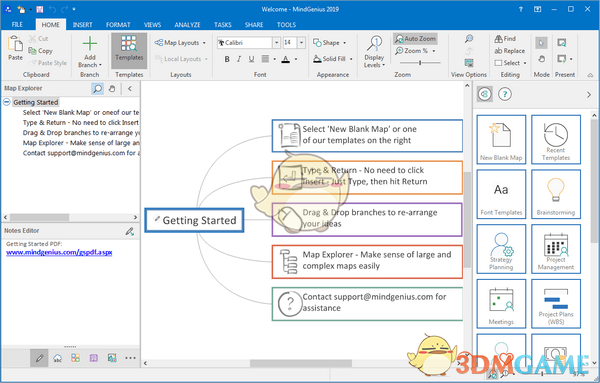Viewport: 600px width, 383px height.
Task: Click the save icon in quick access toolbar
Action: [x=40, y=10]
